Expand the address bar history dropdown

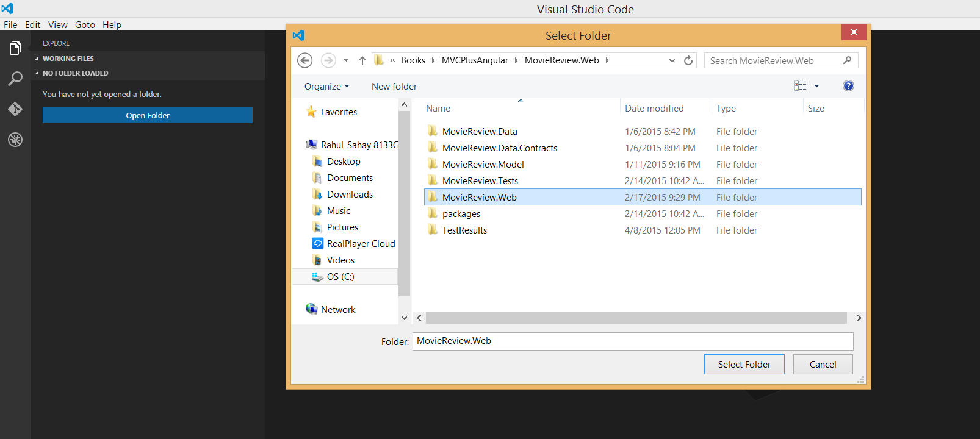[672, 60]
